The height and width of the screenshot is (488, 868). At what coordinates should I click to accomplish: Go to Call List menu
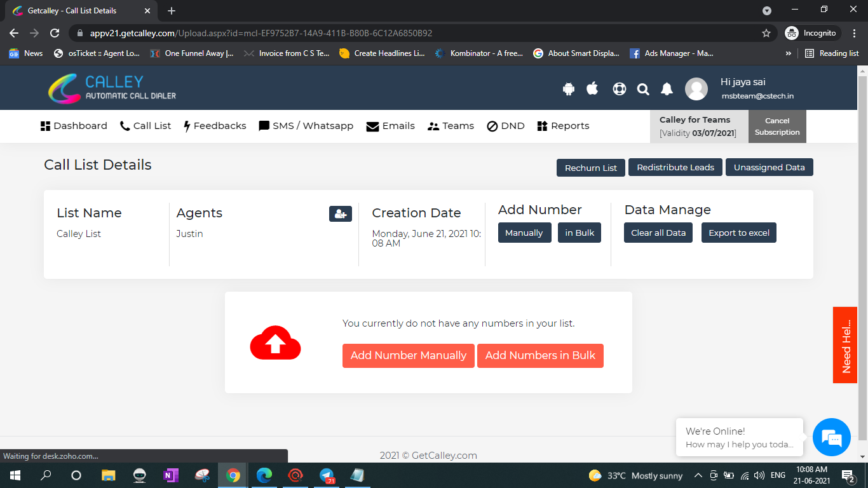tap(146, 126)
